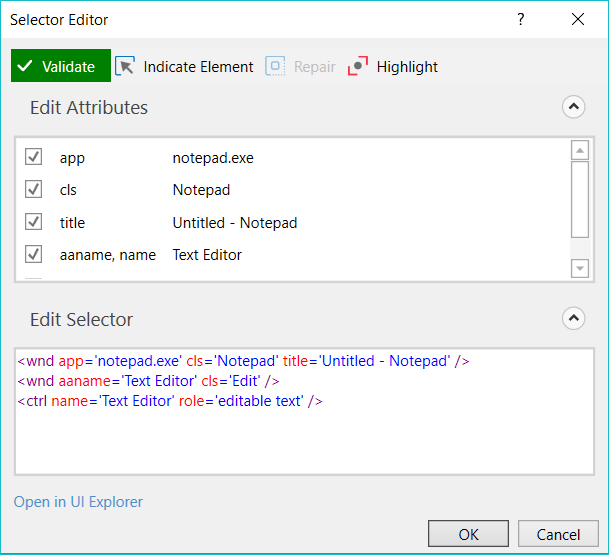Click the Edit Attributes heading
Viewport: 609px width, 555px height.
[x=89, y=107]
